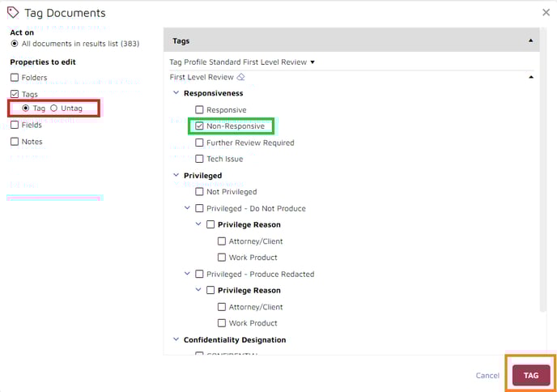557x392 pixels.
Task: Check Privileged - Produce Redacted checkbox
Action: (199, 274)
